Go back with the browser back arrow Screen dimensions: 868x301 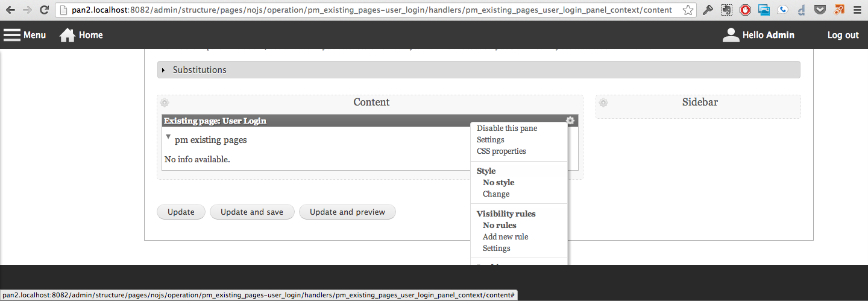(x=10, y=10)
